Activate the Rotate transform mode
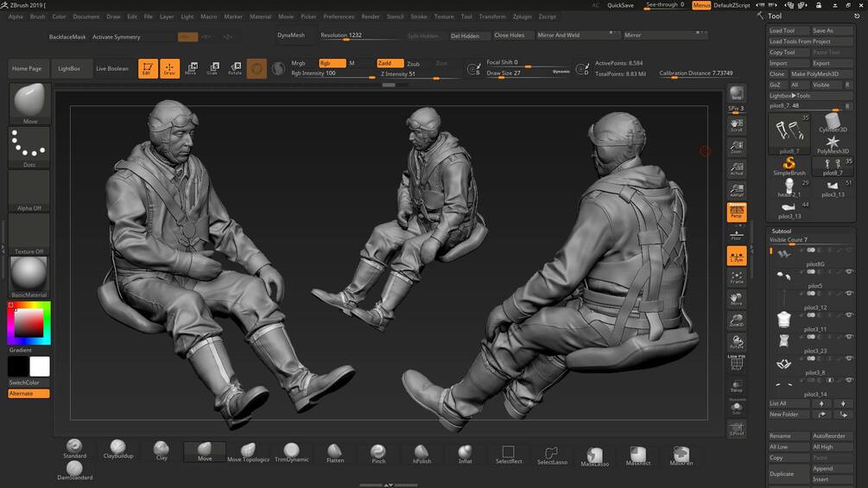868x488 pixels. click(x=234, y=68)
